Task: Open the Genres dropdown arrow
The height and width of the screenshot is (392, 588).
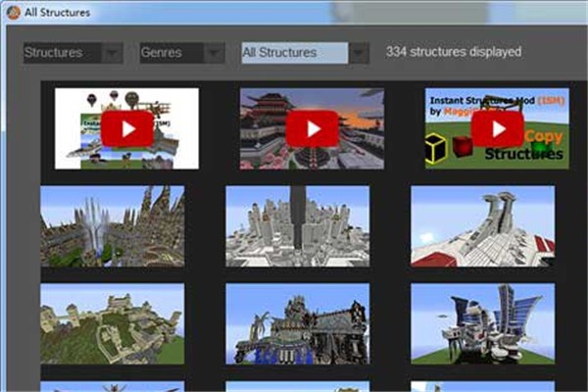Action: [x=214, y=53]
